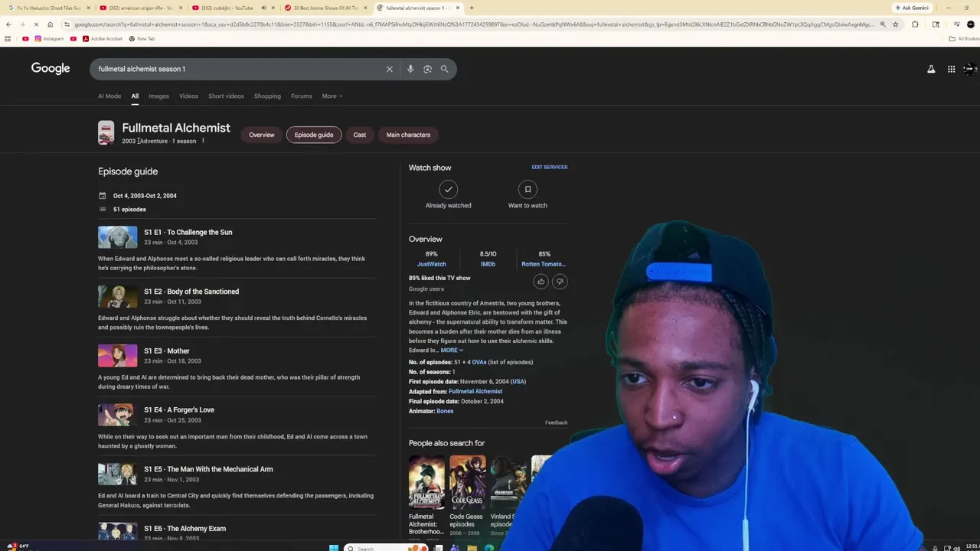Open Rotten Tomatoes rating link
This screenshot has height=551, width=980.
point(544,264)
